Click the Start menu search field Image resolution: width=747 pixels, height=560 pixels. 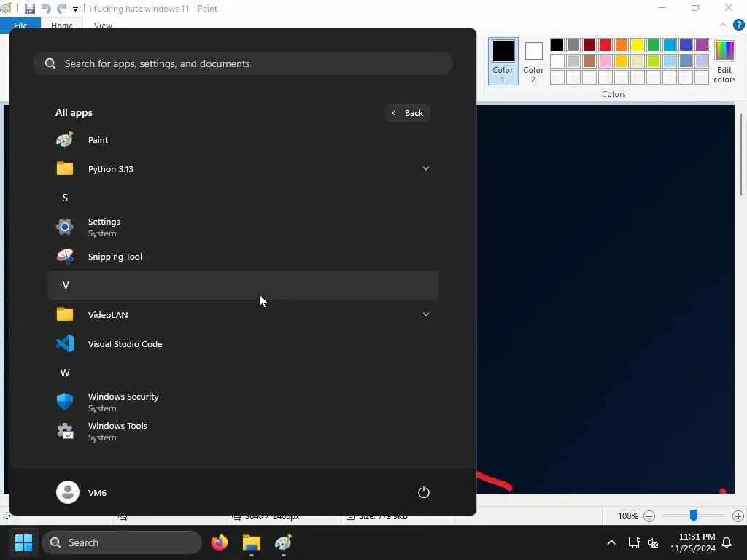pyautogui.click(x=243, y=63)
